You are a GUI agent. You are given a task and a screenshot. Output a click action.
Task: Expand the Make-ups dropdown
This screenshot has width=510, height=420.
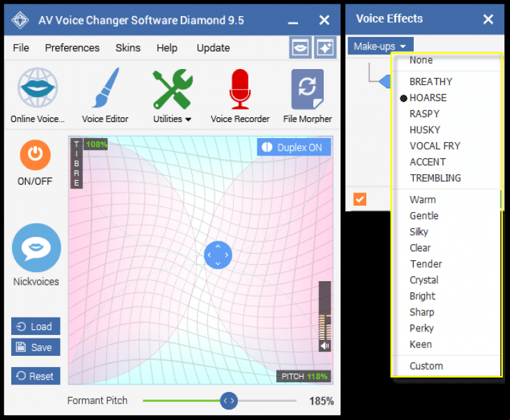click(x=380, y=46)
